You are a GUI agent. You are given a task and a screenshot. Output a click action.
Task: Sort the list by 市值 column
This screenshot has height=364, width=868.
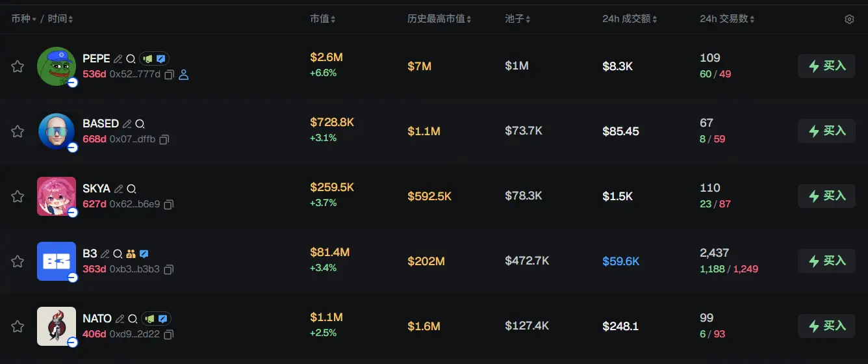click(x=322, y=19)
